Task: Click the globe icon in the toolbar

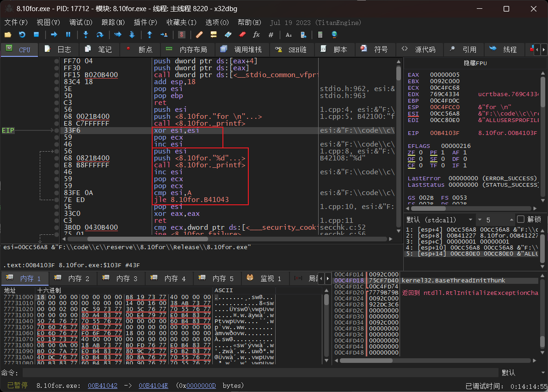Action: coord(334,35)
